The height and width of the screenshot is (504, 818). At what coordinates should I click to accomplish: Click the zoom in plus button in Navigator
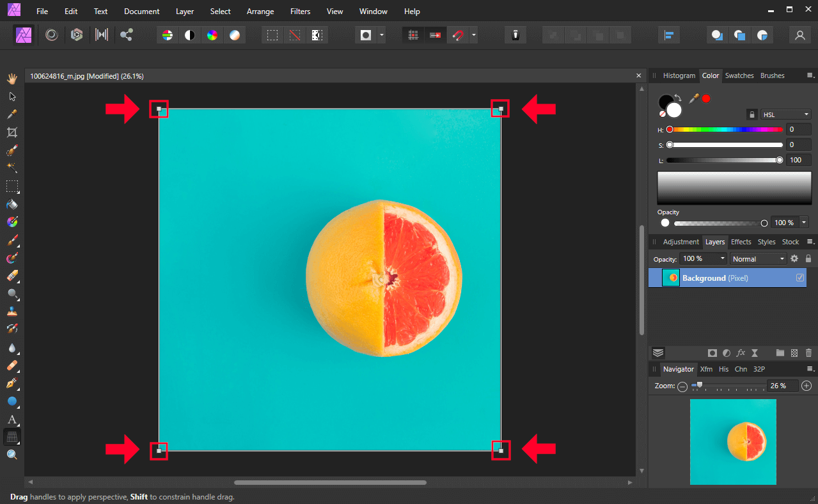click(806, 386)
